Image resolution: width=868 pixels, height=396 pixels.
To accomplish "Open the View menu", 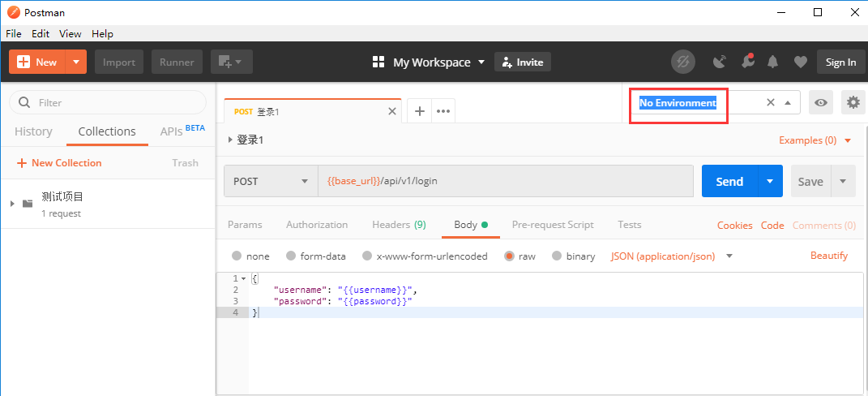I will coord(71,34).
